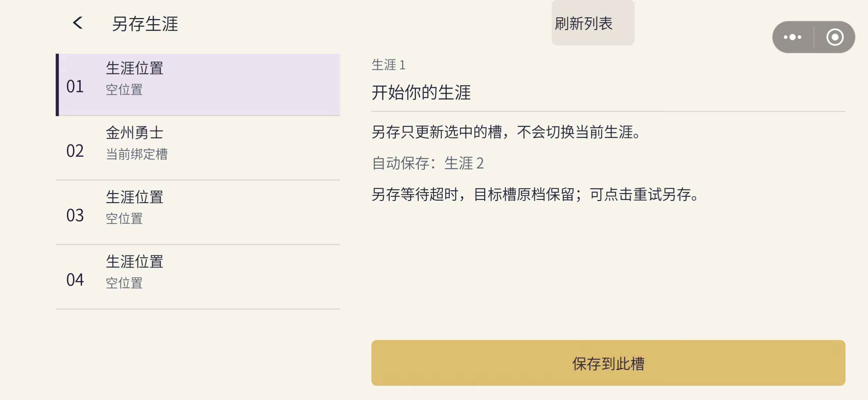The width and height of the screenshot is (868, 400).
Task: Tap the circular close mini program icon
Action: (x=835, y=37)
